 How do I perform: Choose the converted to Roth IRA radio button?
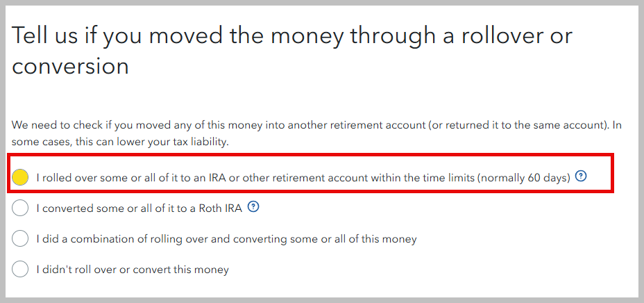click(x=20, y=208)
